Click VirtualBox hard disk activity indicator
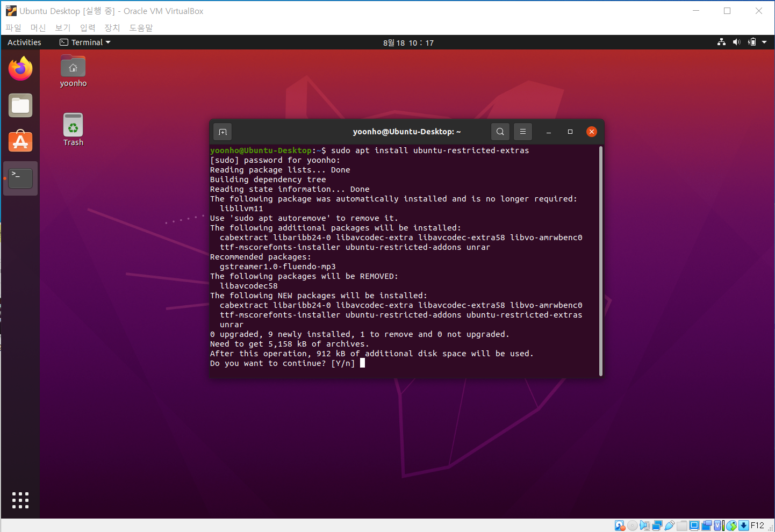Viewport: 775px width, 532px height. pos(620,526)
